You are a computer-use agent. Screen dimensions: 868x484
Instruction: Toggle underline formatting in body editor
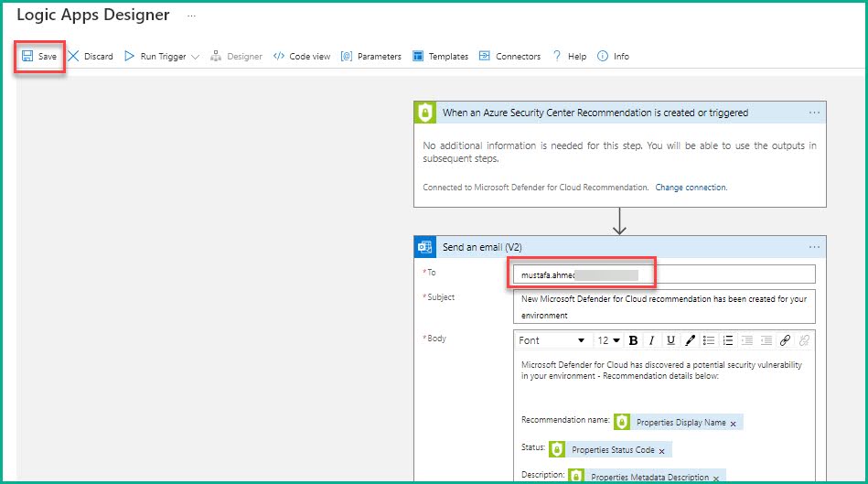click(x=671, y=340)
